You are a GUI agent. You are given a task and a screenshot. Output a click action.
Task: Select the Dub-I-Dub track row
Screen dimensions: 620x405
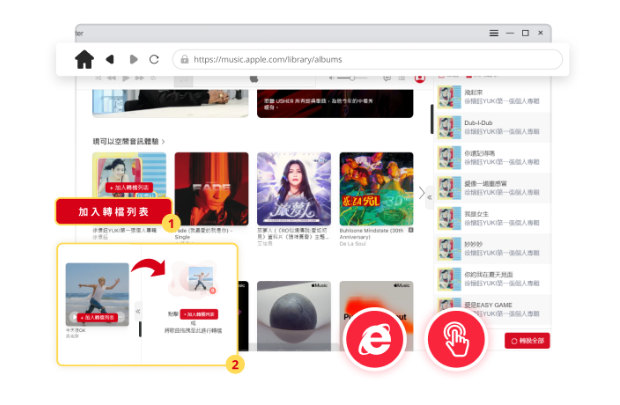click(x=493, y=127)
